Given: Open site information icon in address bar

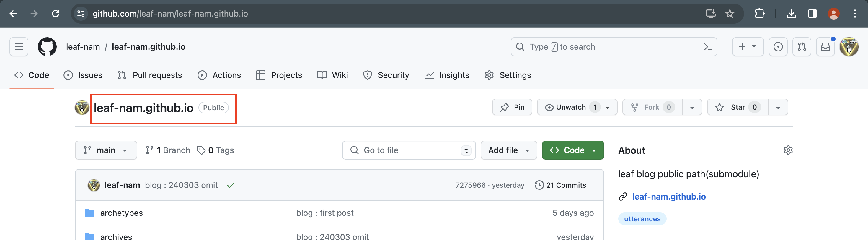Looking at the screenshot, I should 81,14.
